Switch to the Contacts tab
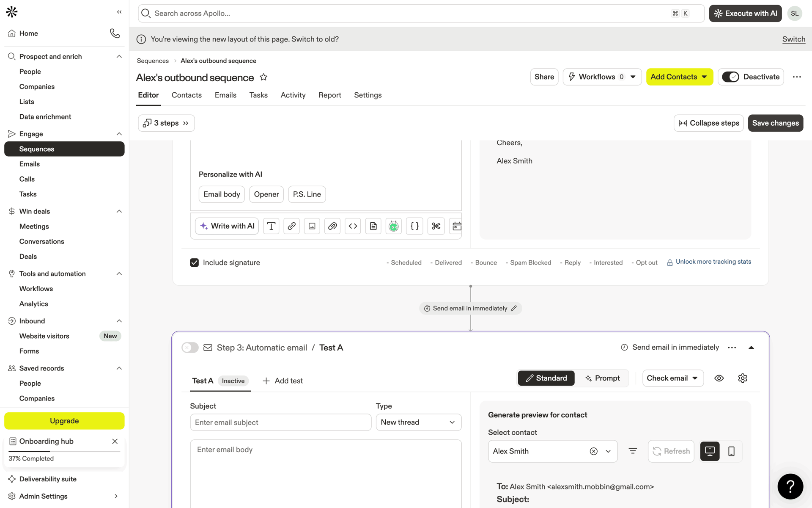The image size is (812, 508). [x=187, y=95]
